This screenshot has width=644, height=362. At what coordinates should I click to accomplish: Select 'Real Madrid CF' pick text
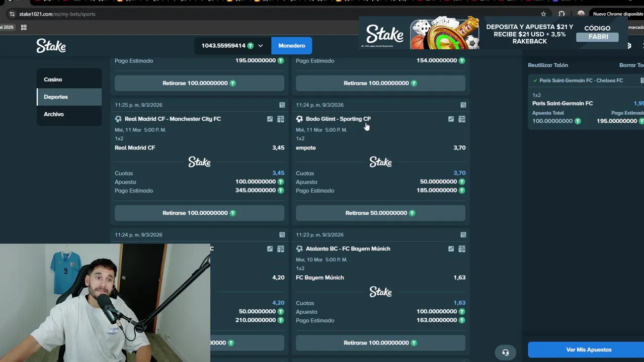[135, 148]
